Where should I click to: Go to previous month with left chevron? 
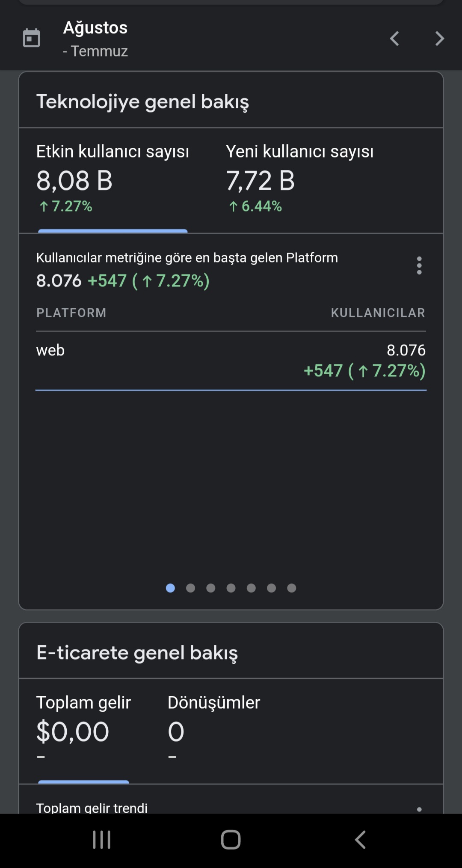[x=394, y=39]
